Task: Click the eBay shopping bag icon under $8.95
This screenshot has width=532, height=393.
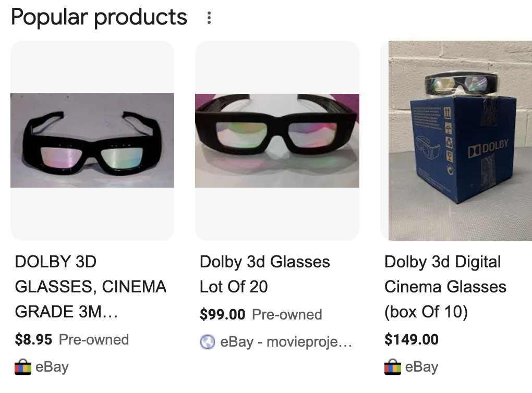Action: click(23, 367)
